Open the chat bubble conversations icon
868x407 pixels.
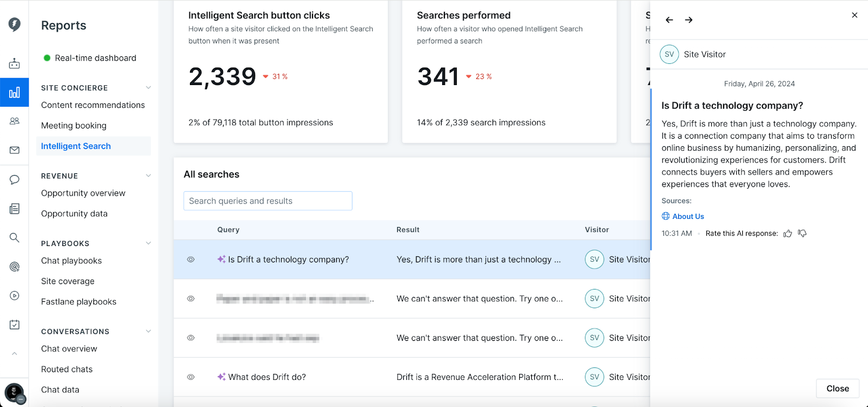[15, 179]
